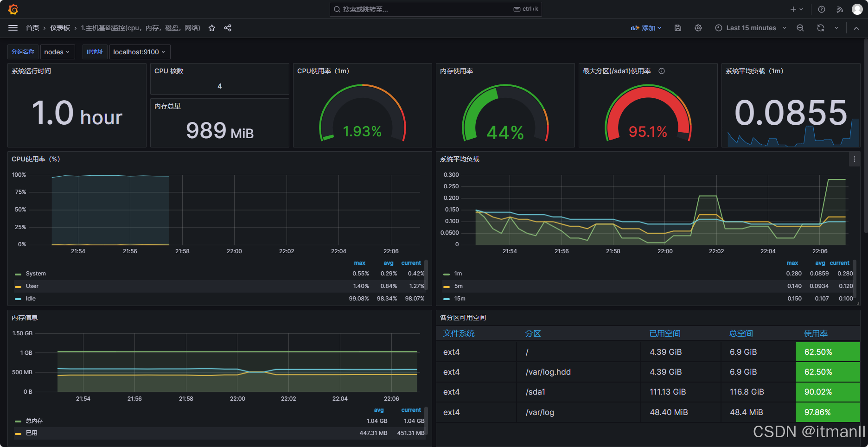Sort CPU legend by current column
868x447 pixels.
click(411, 263)
